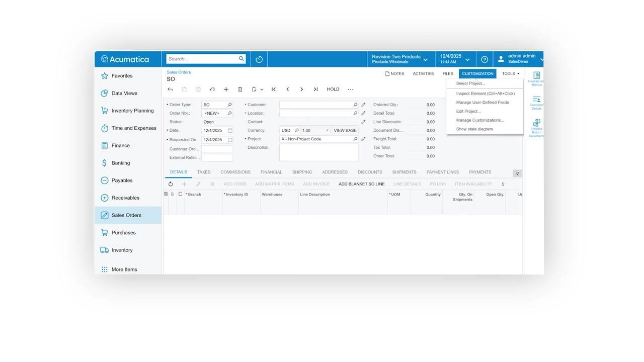
Task: Click Edit Project menu entry
Action: pos(468,112)
